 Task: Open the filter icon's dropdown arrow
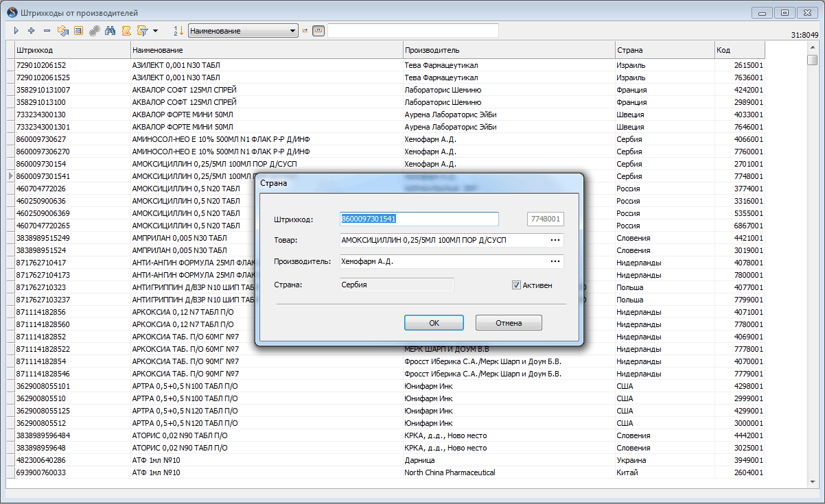155,31
